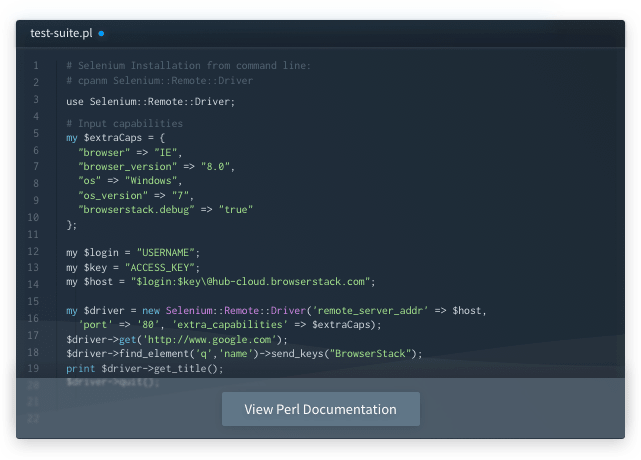The image size is (641, 460).
Task: Click the closing '};' line
Action: click(x=72, y=224)
